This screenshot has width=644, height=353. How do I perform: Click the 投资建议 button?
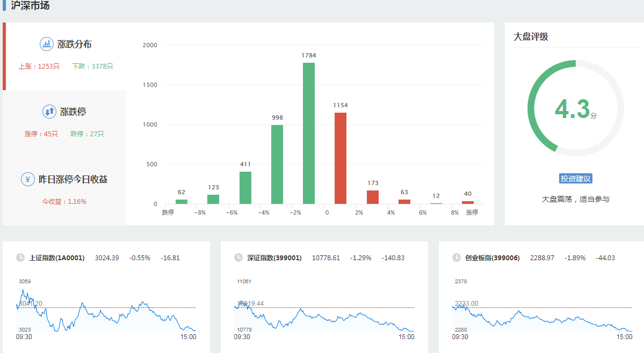575,179
